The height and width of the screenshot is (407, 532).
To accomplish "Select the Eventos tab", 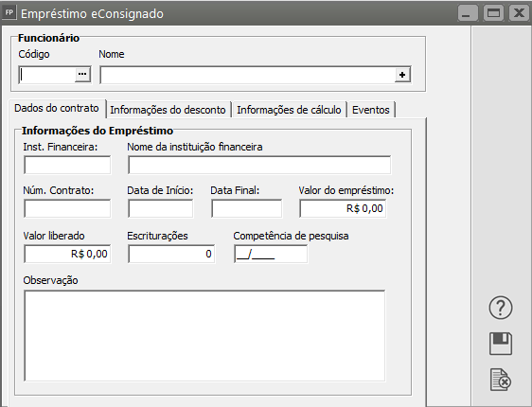I will 371,110.
